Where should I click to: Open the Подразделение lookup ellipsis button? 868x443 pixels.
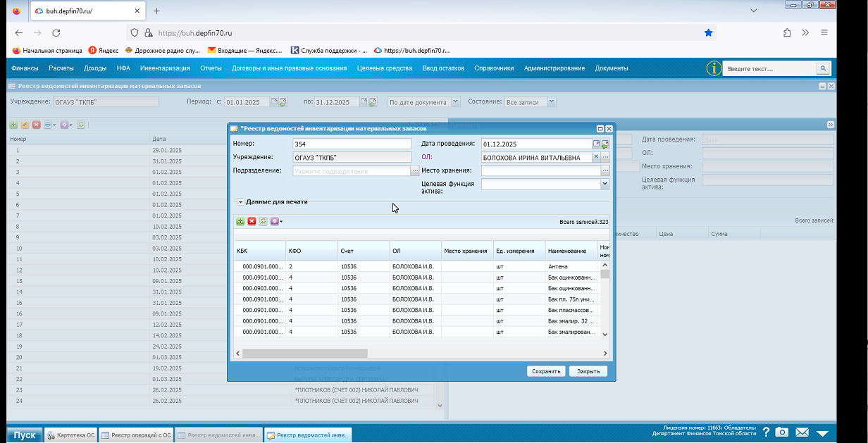click(x=414, y=170)
